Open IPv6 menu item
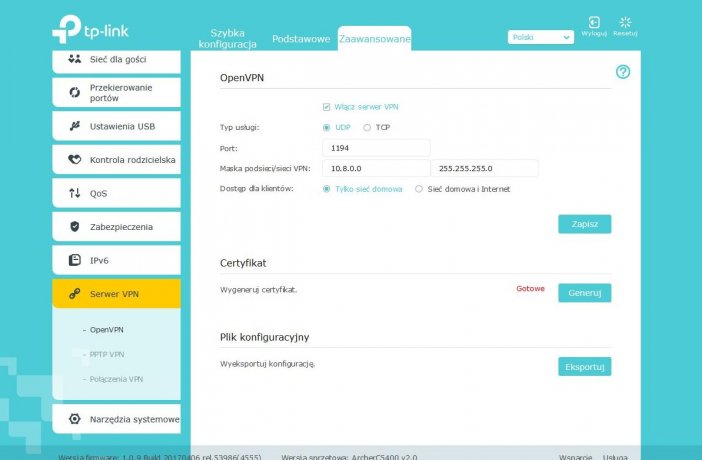 116,260
